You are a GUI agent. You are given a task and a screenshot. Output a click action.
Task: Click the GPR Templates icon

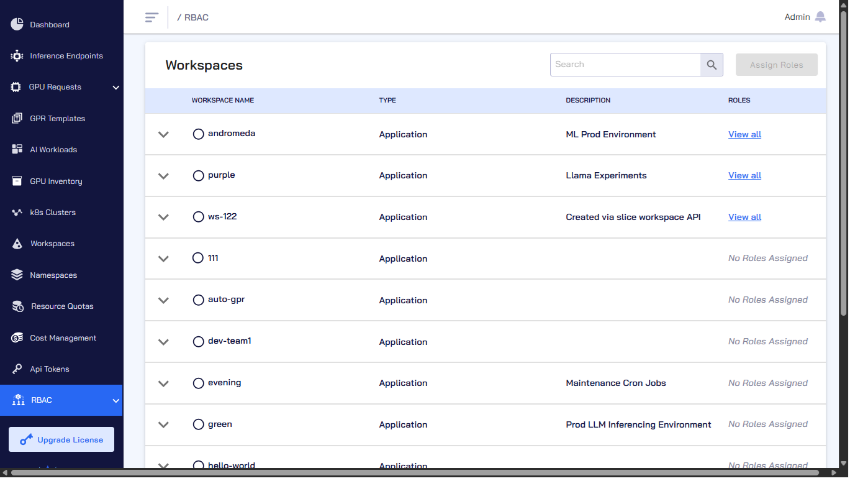pos(17,118)
